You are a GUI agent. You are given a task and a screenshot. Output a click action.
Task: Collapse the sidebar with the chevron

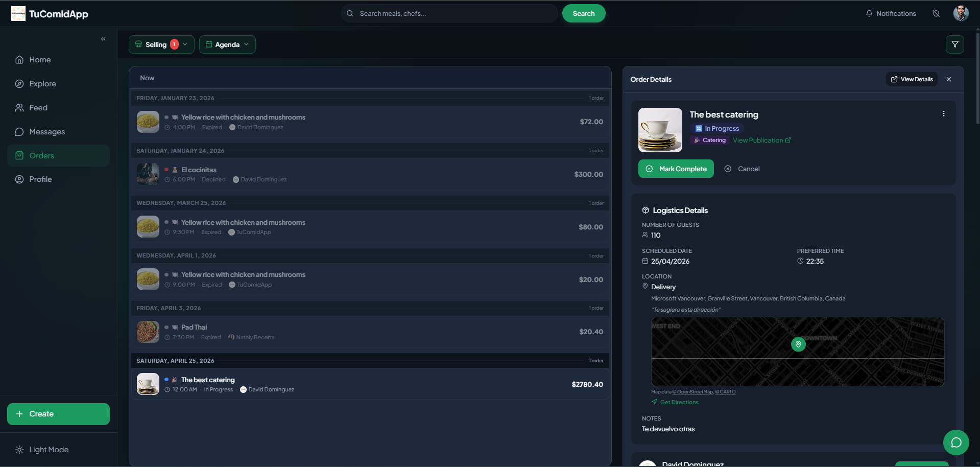click(103, 39)
